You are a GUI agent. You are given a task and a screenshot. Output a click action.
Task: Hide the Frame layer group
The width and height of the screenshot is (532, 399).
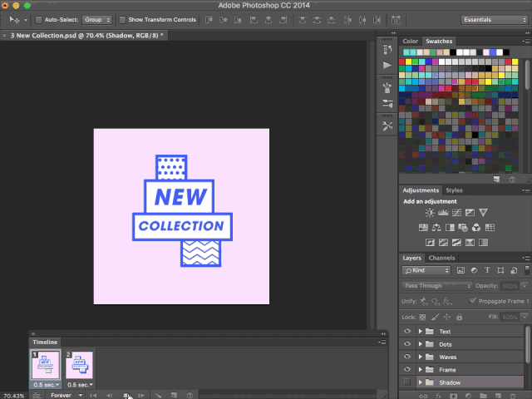(407, 369)
